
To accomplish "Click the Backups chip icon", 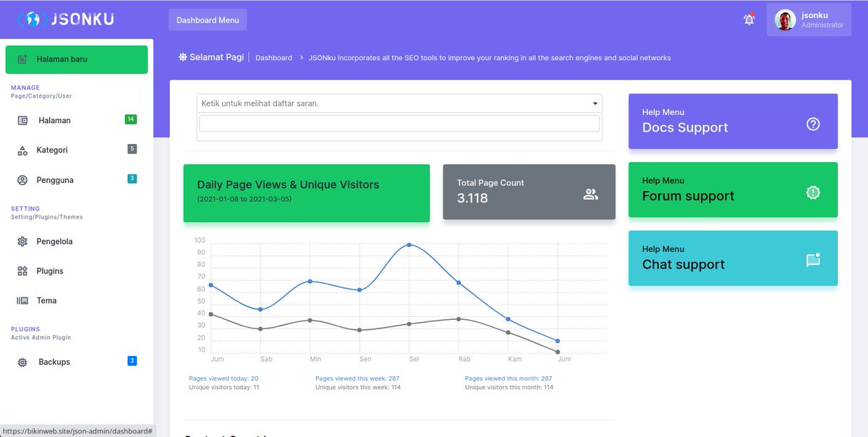I will point(22,362).
